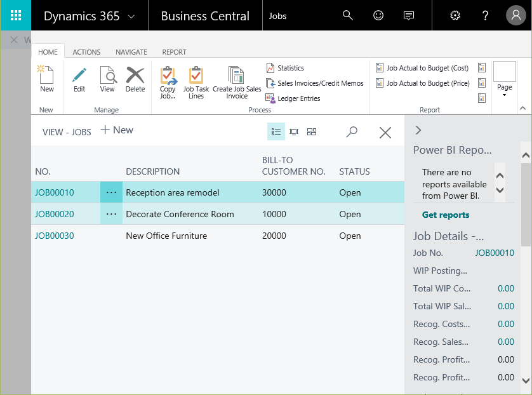Open the settings gear icon
The image size is (532, 395).
click(455, 15)
